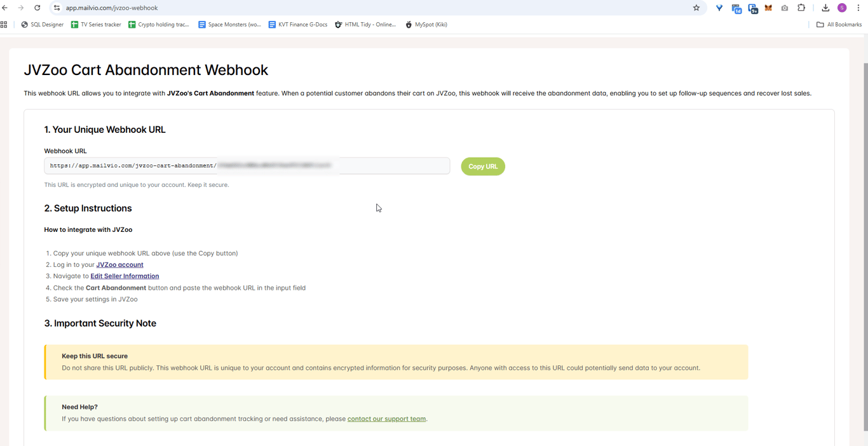Open the blue diamond extension icon

click(x=719, y=8)
